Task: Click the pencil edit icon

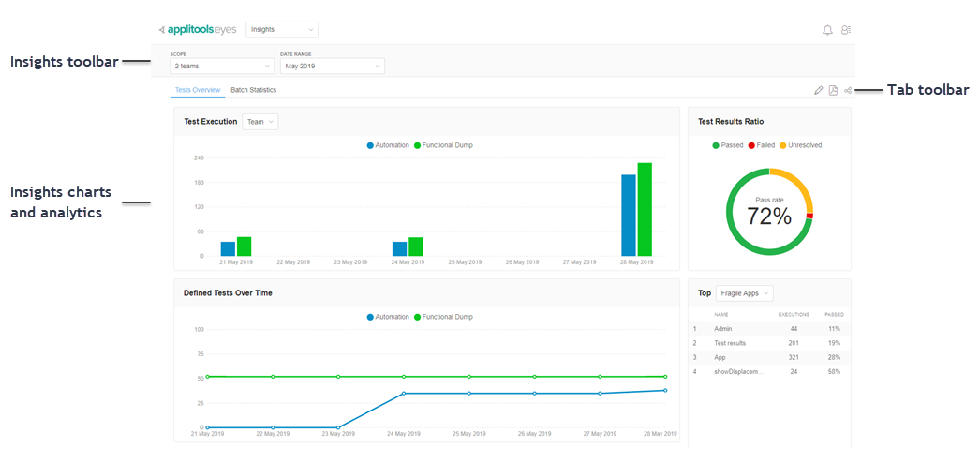Action: 819,91
